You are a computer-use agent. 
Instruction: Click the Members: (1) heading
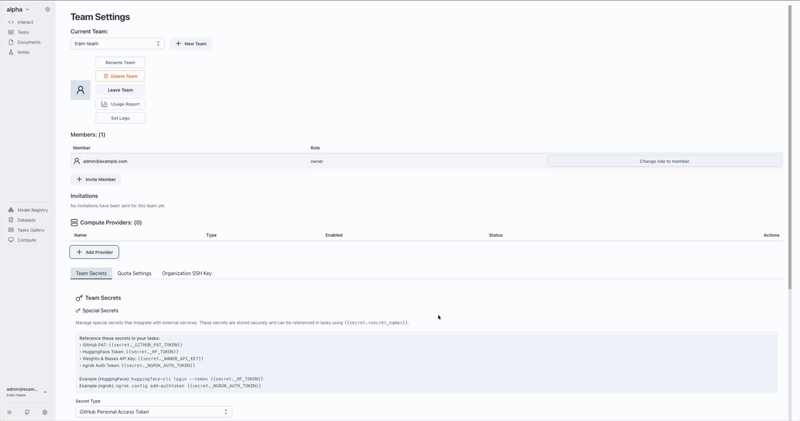click(88, 135)
